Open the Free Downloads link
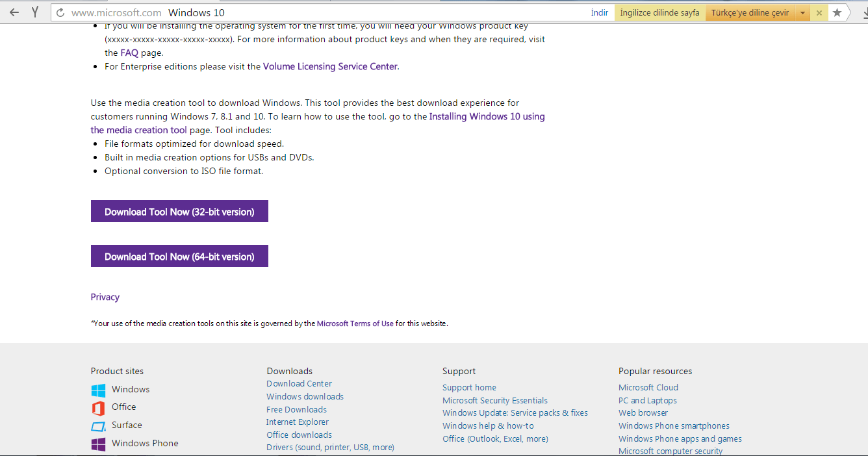The width and height of the screenshot is (868, 456). [296, 409]
